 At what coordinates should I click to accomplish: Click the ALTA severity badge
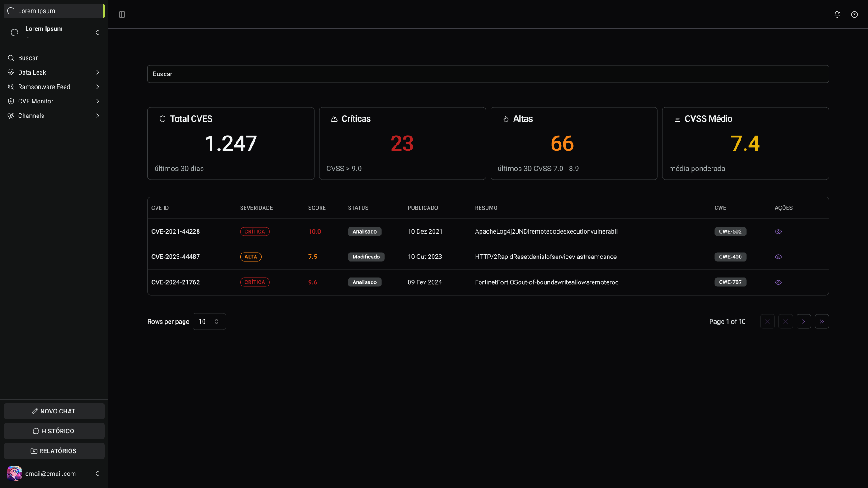tap(250, 257)
